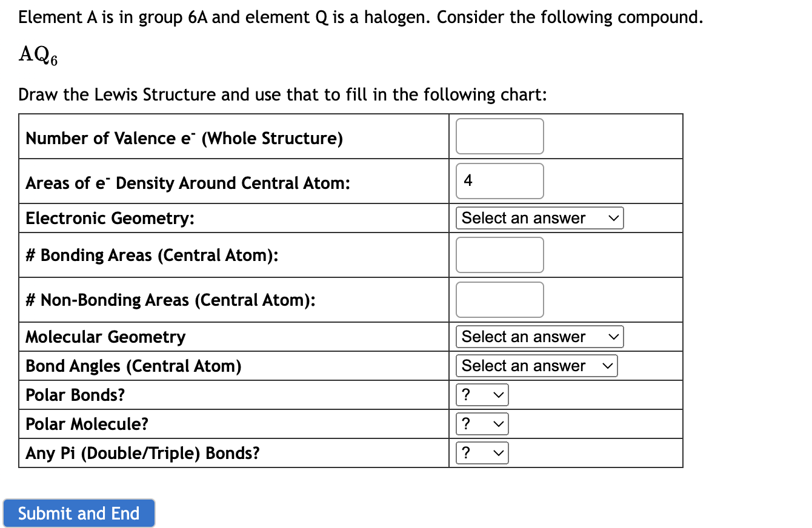Screen dimensions: 812x528
Task: Click the AQ6 compound formula text
Action: (x=36, y=54)
